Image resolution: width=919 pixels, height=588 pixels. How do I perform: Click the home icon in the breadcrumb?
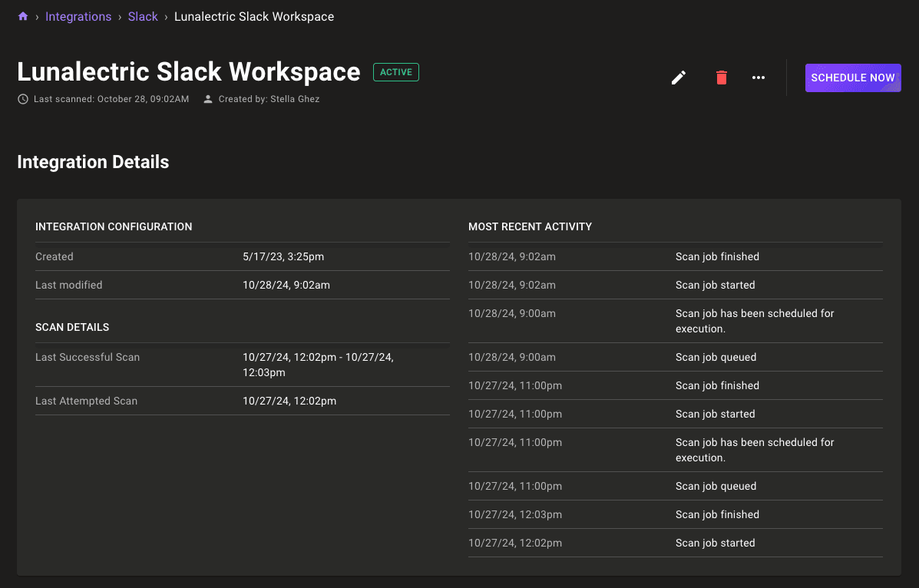[22, 16]
